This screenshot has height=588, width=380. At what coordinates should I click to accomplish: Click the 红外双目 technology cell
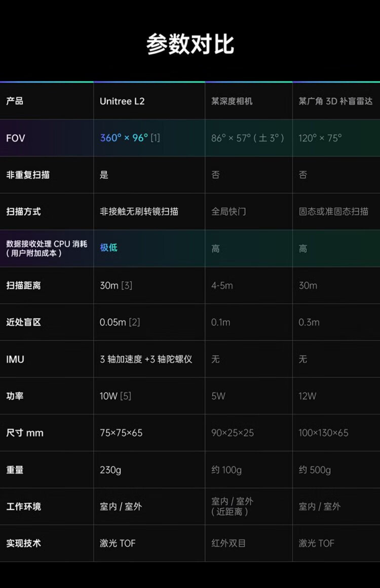coord(229,543)
